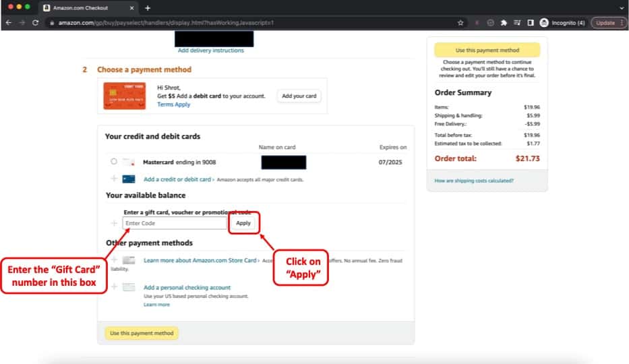Open the reading list icon in toolbar
Image resolution: width=629 pixels, height=364 pixels.
click(x=517, y=23)
